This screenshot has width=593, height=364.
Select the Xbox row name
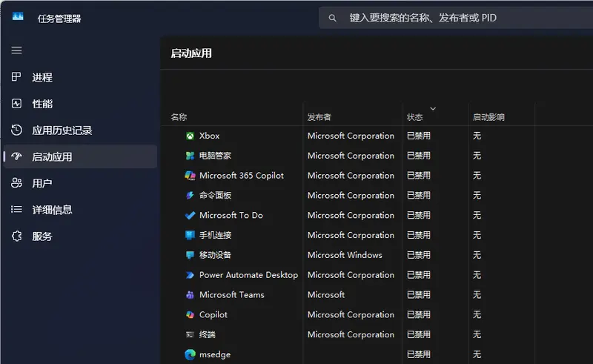tap(209, 136)
